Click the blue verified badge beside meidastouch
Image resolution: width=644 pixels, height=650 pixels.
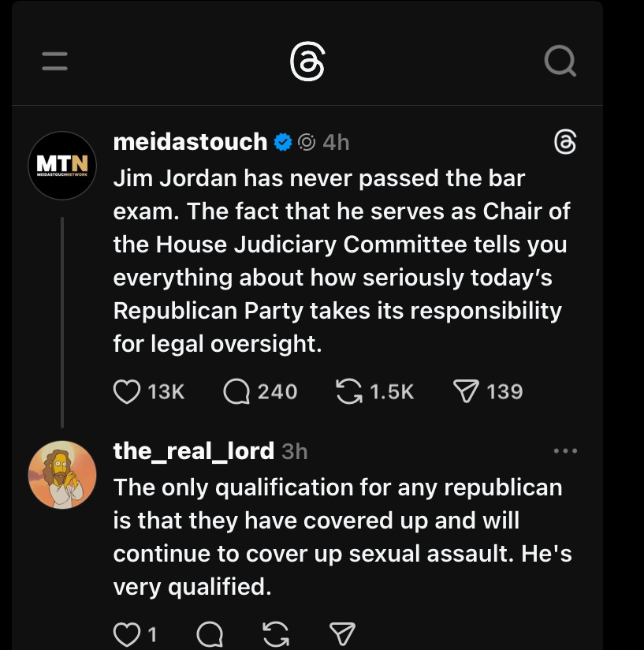point(282,142)
